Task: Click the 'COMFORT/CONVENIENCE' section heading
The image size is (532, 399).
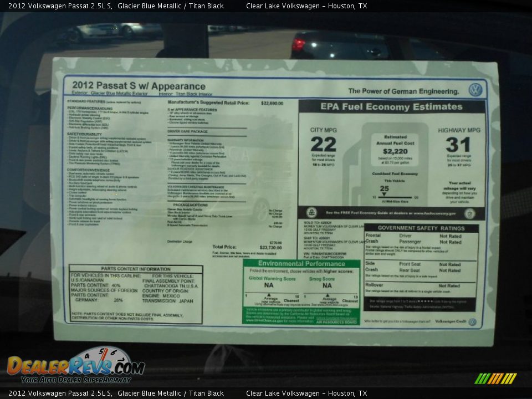Action: click(88, 170)
